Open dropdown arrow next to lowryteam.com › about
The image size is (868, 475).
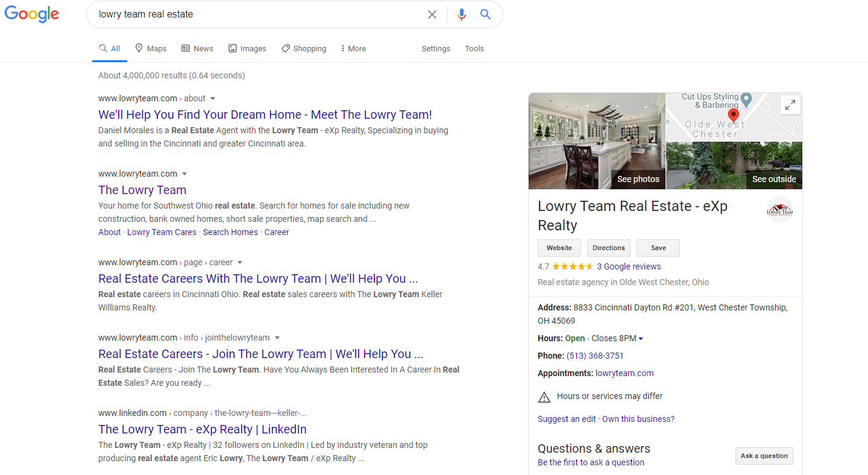pyautogui.click(x=213, y=98)
